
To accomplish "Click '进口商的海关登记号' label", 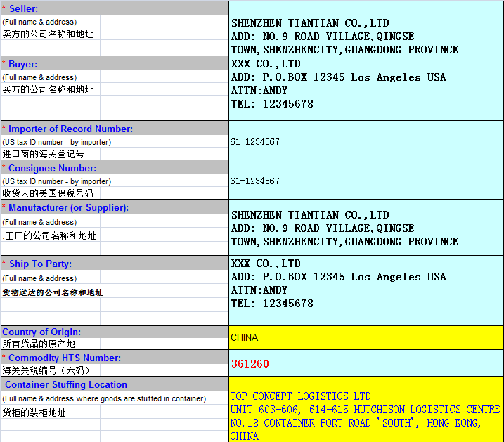I will [x=43, y=154].
